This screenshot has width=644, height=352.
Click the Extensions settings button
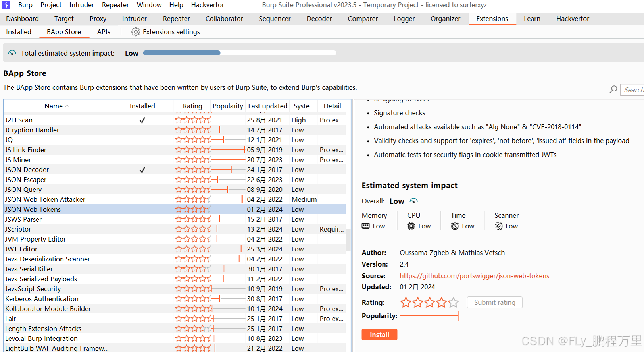[x=166, y=32]
